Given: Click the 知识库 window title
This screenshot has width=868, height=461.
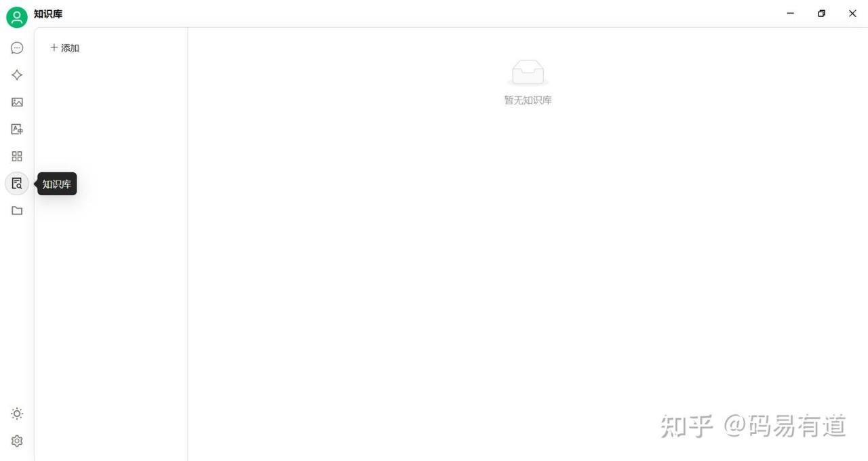Looking at the screenshot, I should coord(48,14).
